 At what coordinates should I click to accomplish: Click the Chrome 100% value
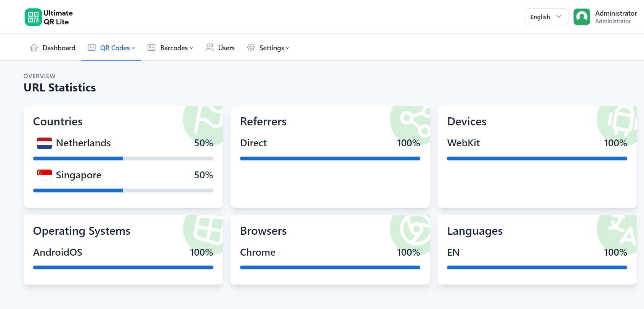coord(409,252)
